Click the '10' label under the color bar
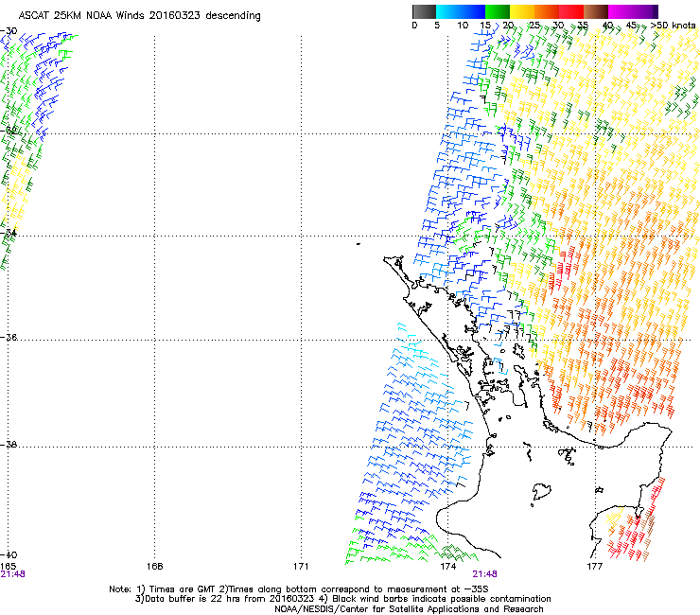700x615 pixels. tap(463, 26)
